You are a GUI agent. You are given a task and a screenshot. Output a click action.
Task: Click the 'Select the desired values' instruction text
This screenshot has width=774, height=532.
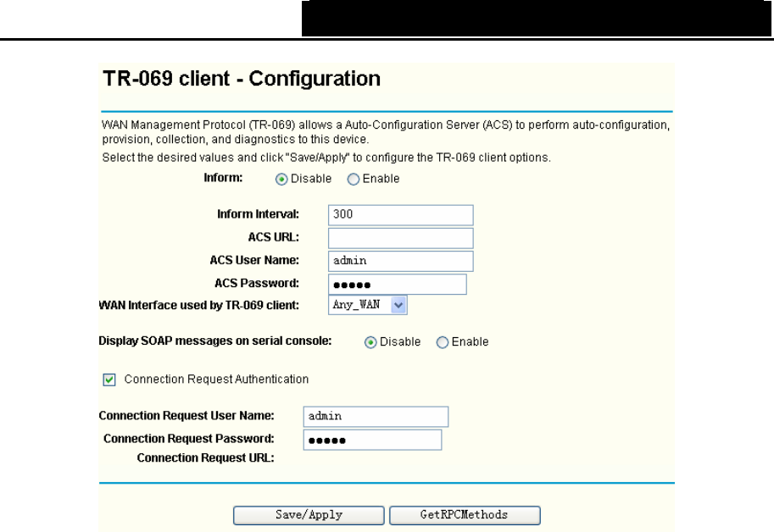326,158
